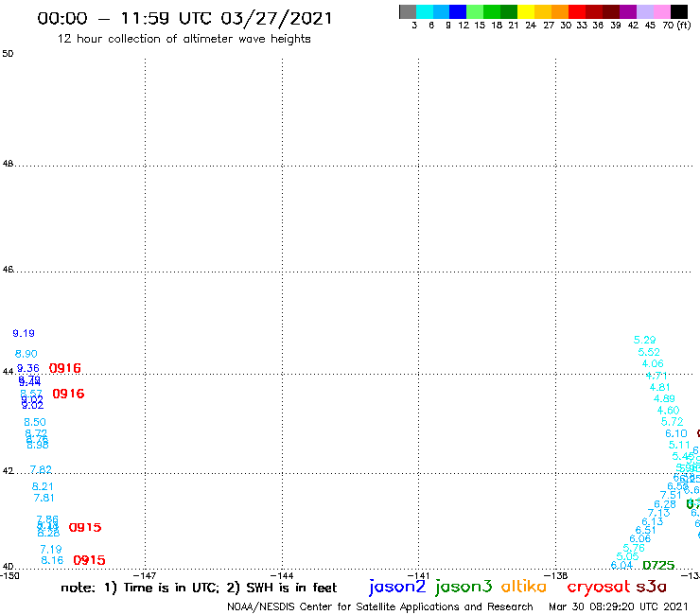Viewport: 700px width, 615px height.
Task: Click the black swatch ending the legend
Action: click(679, 11)
